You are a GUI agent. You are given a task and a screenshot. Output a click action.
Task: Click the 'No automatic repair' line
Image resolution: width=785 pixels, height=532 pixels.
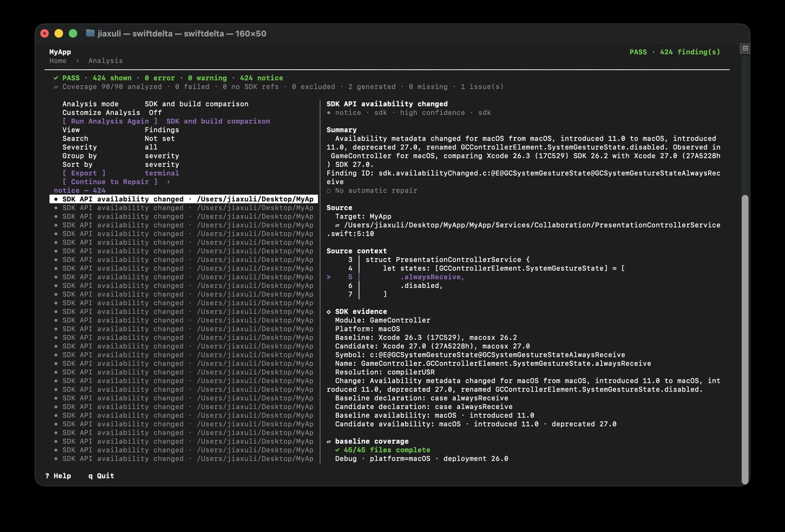pos(372,191)
